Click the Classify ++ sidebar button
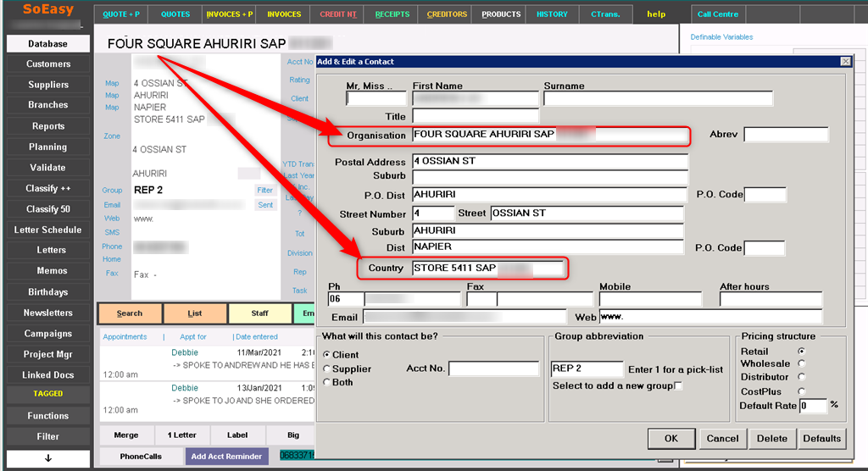 click(x=48, y=188)
